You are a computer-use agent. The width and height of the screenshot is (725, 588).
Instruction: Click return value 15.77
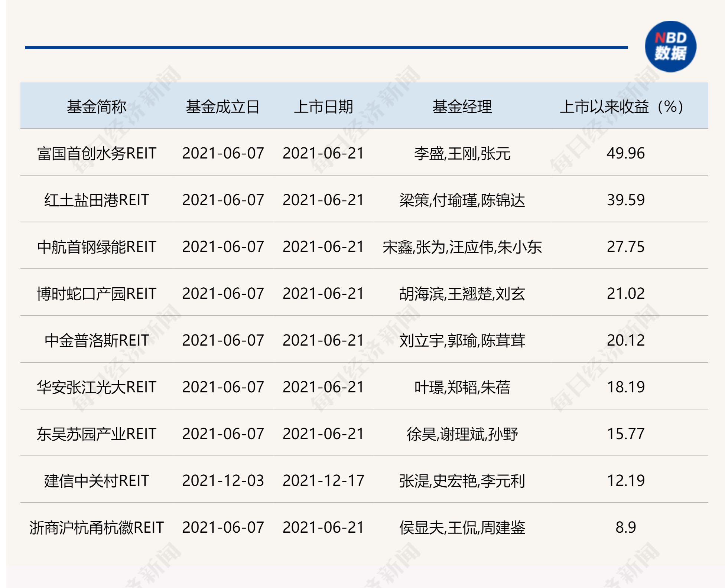pyautogui.click(x=626, y=434)
